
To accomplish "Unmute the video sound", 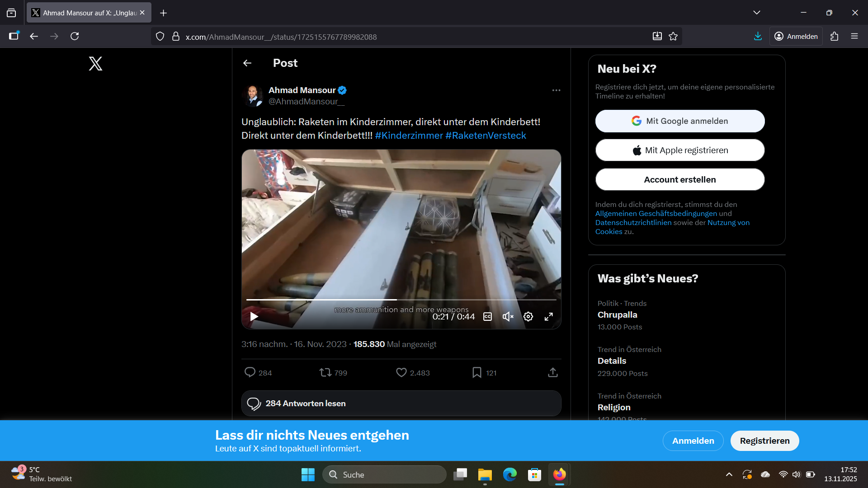I will coord(508,317).
